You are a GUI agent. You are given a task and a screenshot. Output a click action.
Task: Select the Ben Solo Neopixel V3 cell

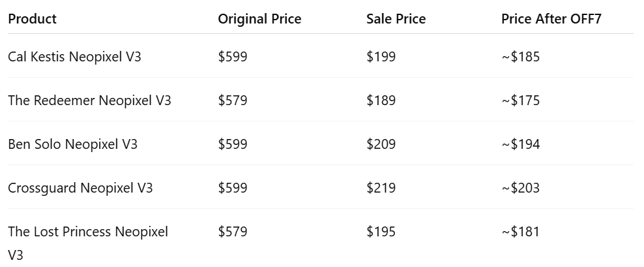[72, 144]
